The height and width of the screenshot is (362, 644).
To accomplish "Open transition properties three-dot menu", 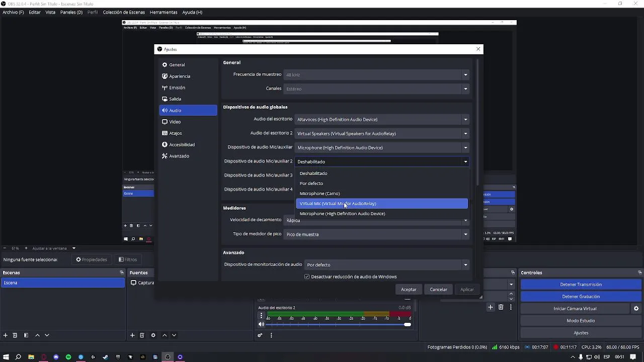I will tap(511, 307).
